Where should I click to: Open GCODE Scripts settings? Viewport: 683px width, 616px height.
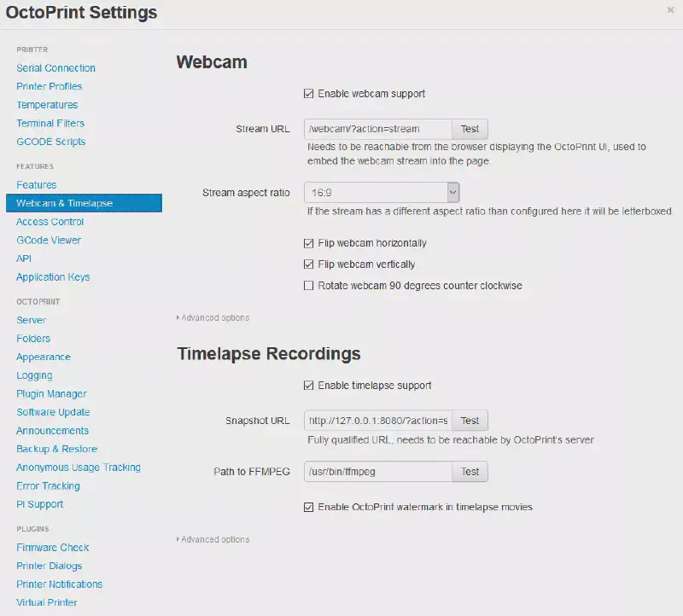click(51, 142)
